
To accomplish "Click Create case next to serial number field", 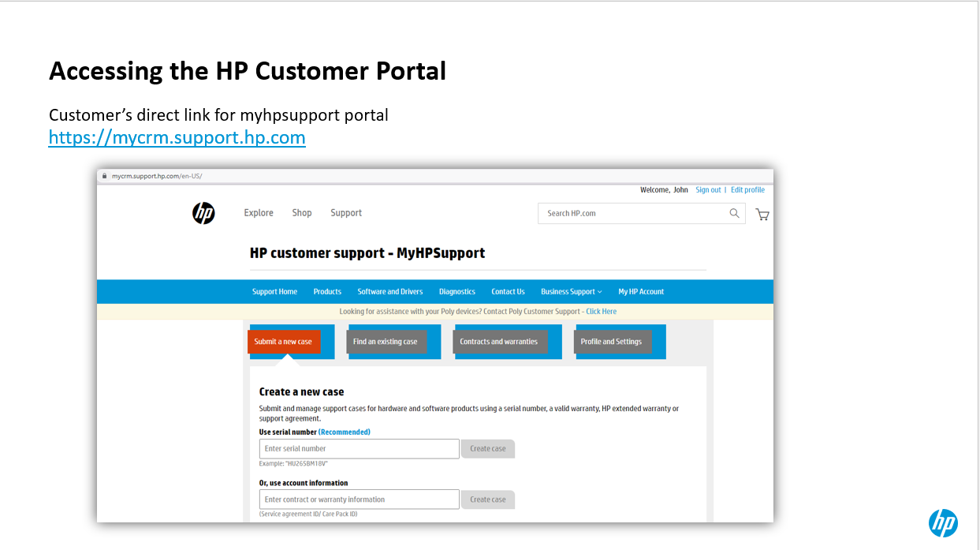I will point(487,448).
